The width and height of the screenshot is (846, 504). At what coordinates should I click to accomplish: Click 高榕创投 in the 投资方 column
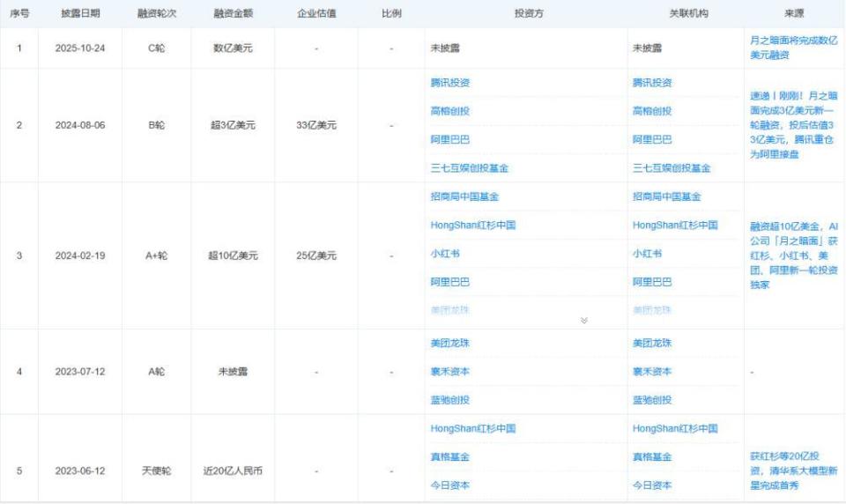(x=450, y=111)
